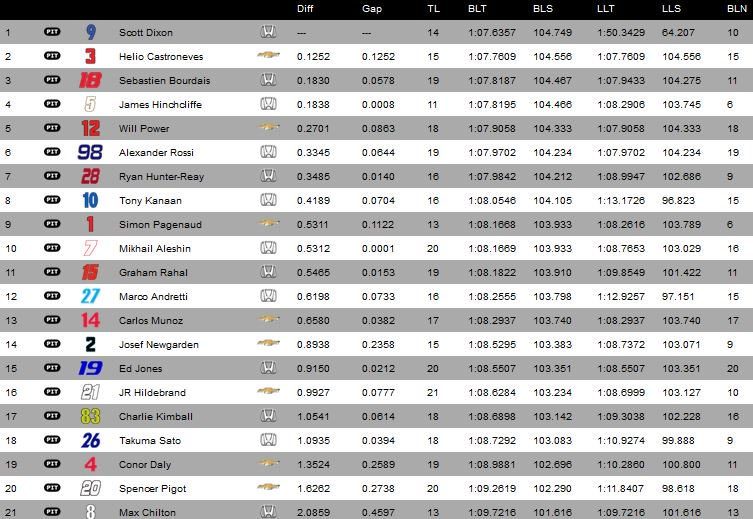
Task: Select car number 98 for Alexander Rossi
Action: [90, 152]
